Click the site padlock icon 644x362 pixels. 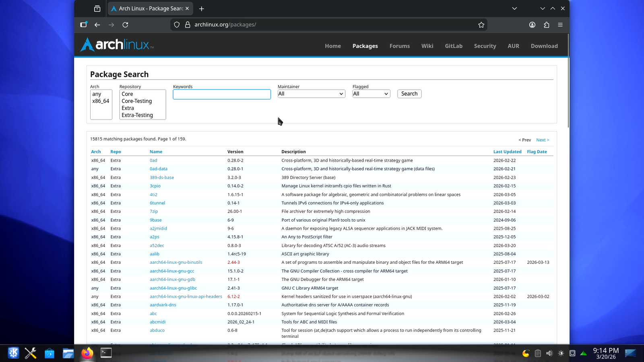188,25
